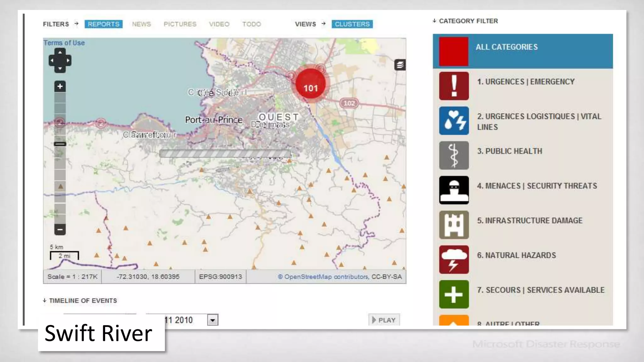The width and height of the screenshot is (644, 362).
Task: Click the Infrastructure Damage castle icon
Action: pyautogui.click(x=454, y=225)
